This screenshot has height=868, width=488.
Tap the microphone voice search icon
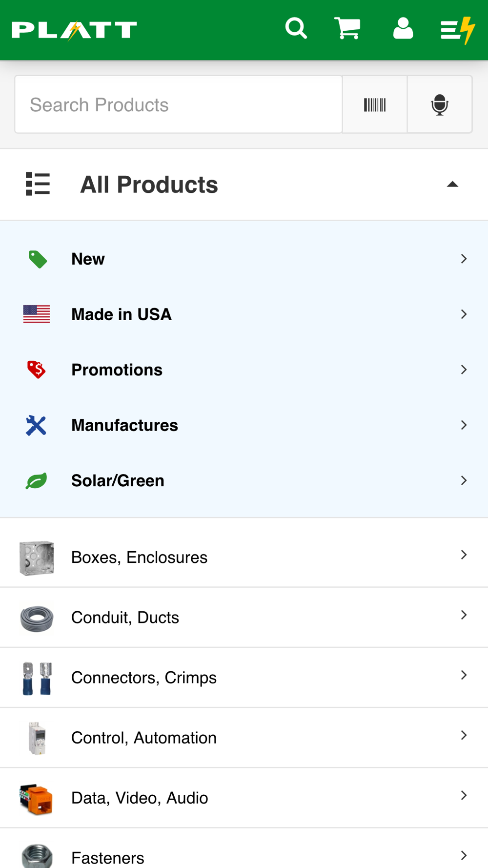click(x=440, y=104)
